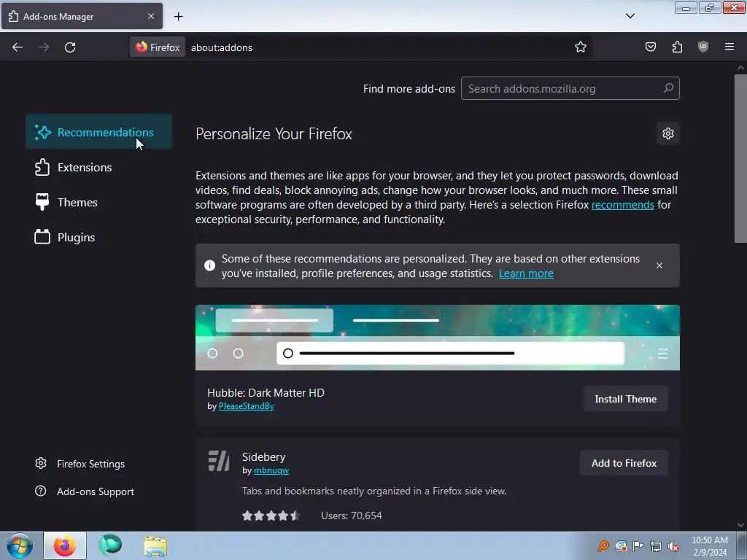Screen dimensions: 747x560
Task: Click the 'Hubble: Dark Matter HD' title
Action: coord(266,393)
